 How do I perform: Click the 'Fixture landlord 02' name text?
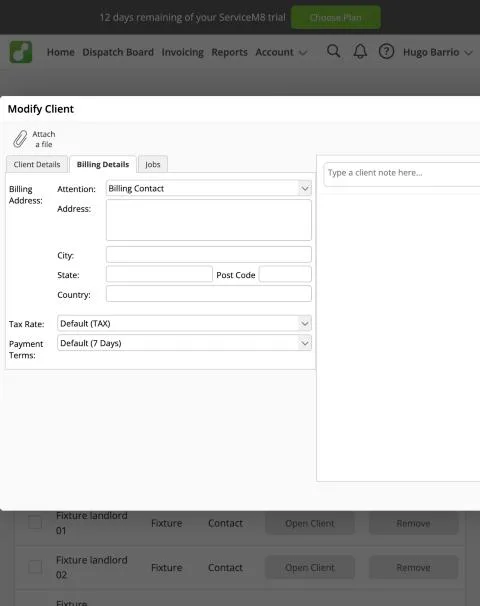click(x=92, y=567)
